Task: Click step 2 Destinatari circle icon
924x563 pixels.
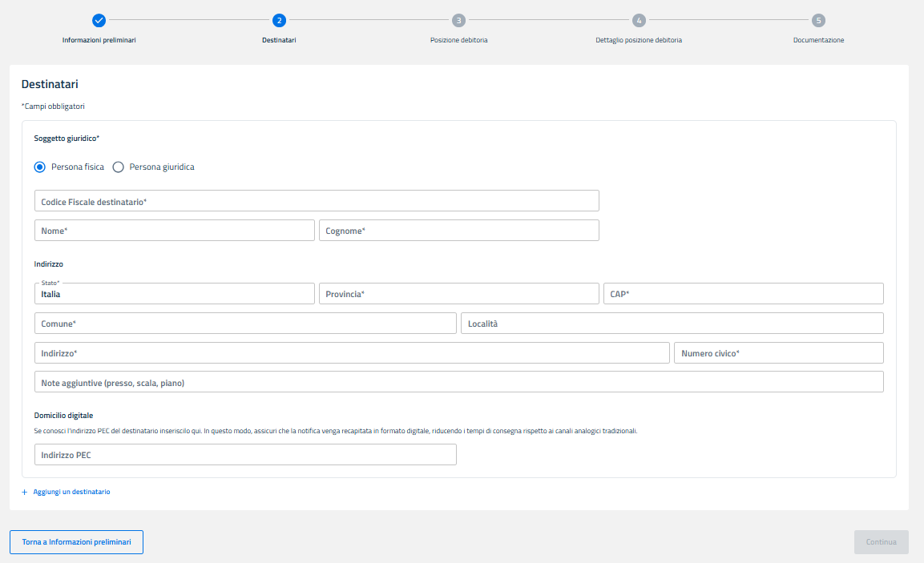Action: [x=279, y=20]
